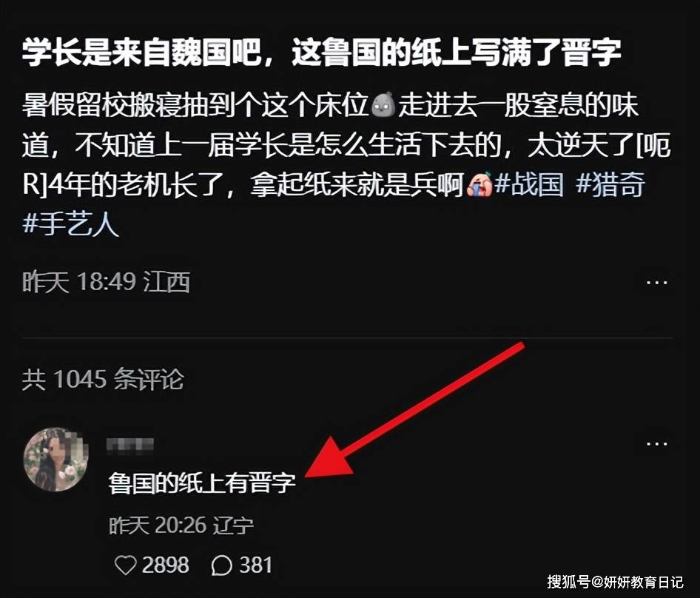Like the comment via heart icon

(x=126, y=565)
